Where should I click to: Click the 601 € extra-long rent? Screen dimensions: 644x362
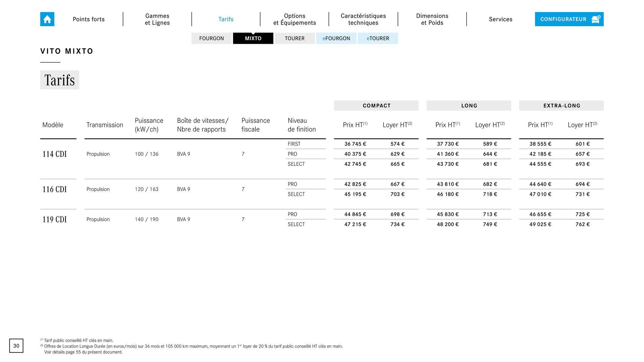[x=582, y=144]
